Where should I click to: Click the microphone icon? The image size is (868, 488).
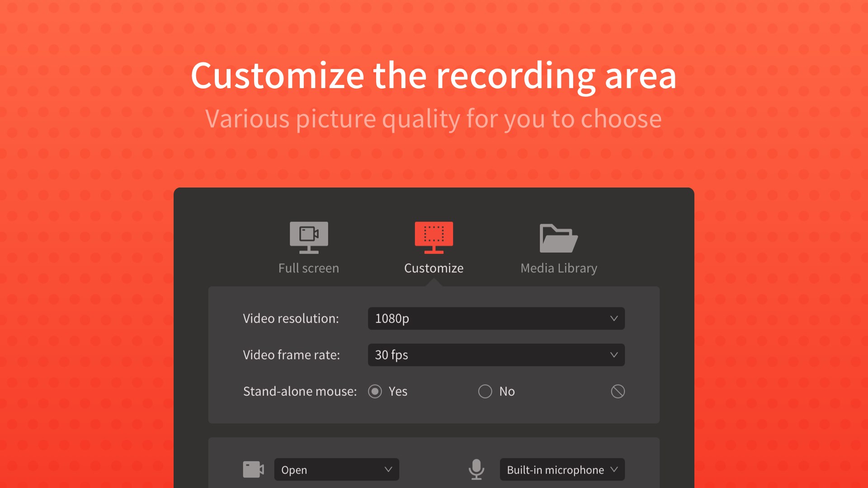click(476, 469)
